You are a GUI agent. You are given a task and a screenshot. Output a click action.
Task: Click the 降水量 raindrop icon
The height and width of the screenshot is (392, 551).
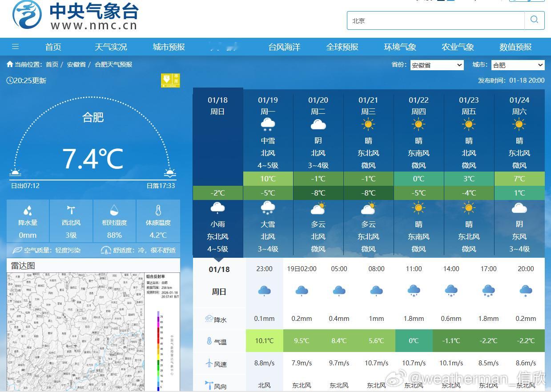pyautogui.click(x=28, y=210)
